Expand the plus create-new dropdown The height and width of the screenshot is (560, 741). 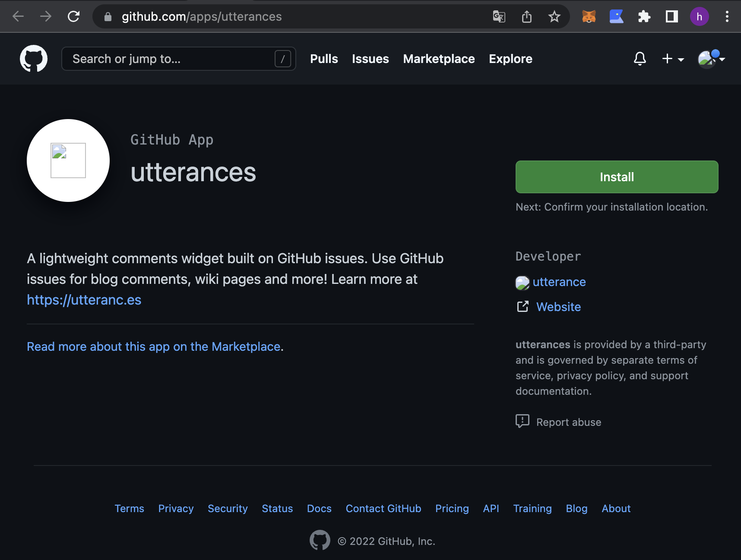[672, 59]
